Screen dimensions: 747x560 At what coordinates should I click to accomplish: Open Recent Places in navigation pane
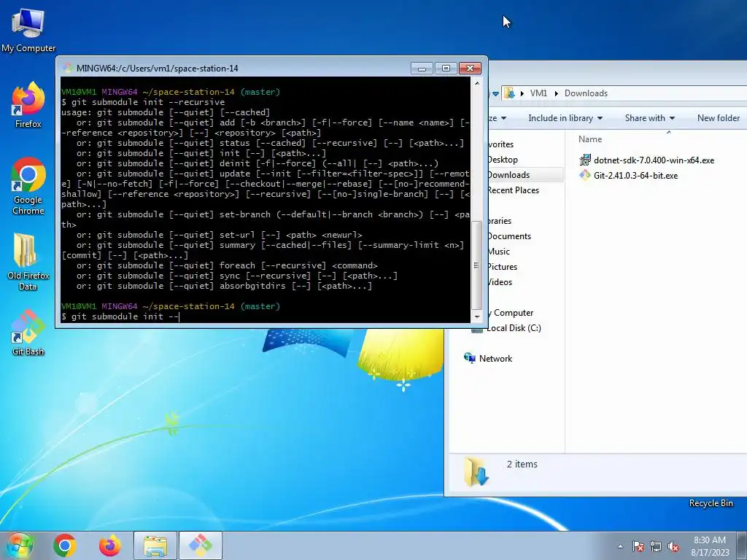click(513, 190)
